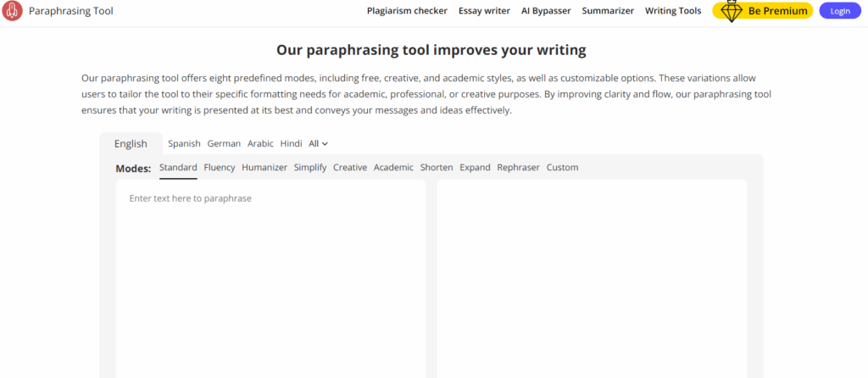This screenshot has width=868, height=378.
Task: Click the paraphrased output panel
Action: [592, 278]
